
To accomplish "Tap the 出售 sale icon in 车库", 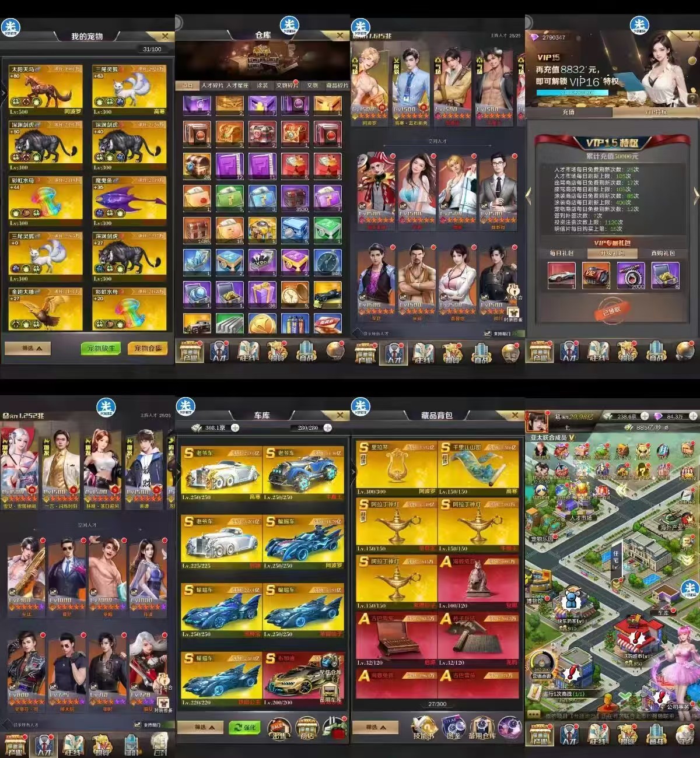I will tap(279, 728).
